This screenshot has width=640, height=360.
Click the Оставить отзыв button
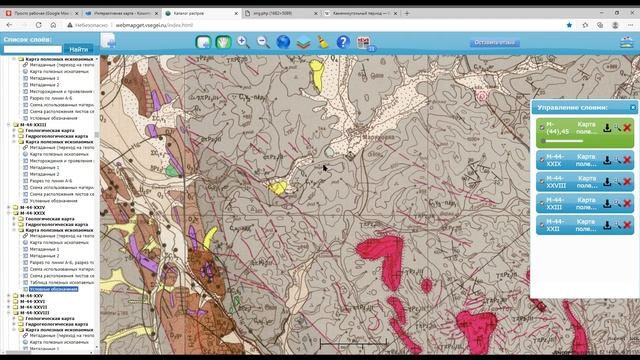click(494, 42)
